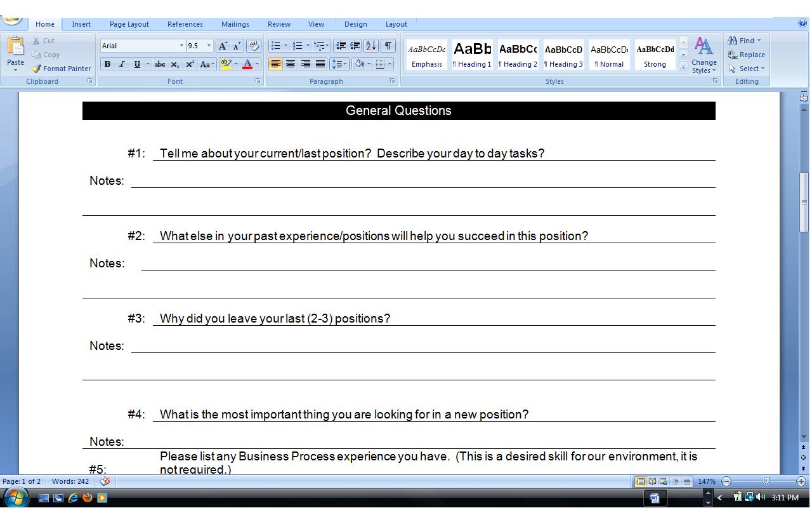Image resolution: width=812 pixels, height=508 pixels.
Task: Toggle Print Layout view button
Action: [641, 481]
